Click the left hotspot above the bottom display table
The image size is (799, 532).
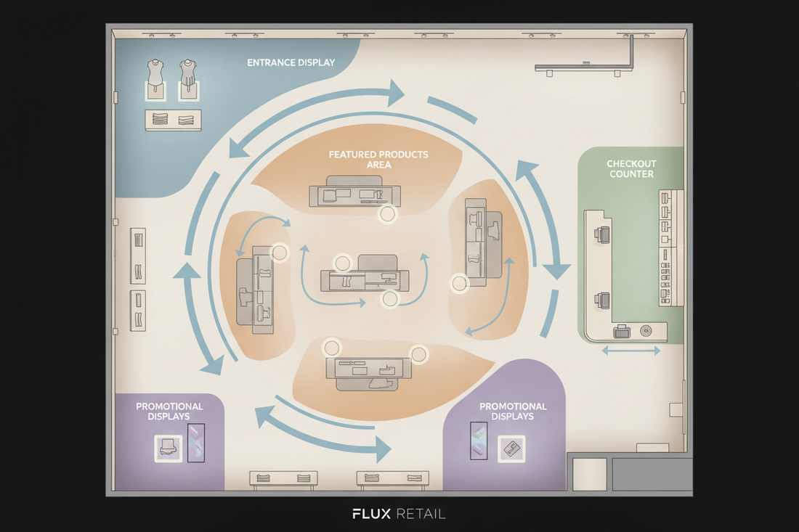click(332, 348)
